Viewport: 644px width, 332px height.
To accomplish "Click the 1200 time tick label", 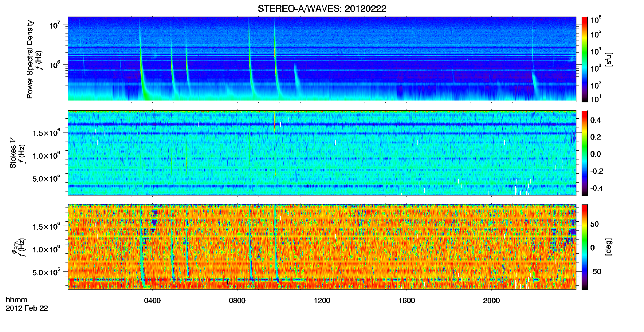I will pyautogui.click(x=322, y=301).
